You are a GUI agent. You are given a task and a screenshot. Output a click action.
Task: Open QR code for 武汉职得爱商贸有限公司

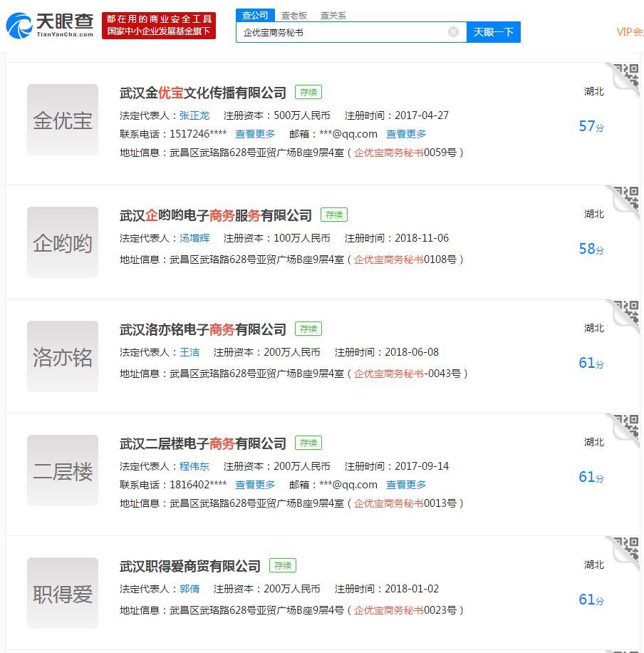pos(625,550)
